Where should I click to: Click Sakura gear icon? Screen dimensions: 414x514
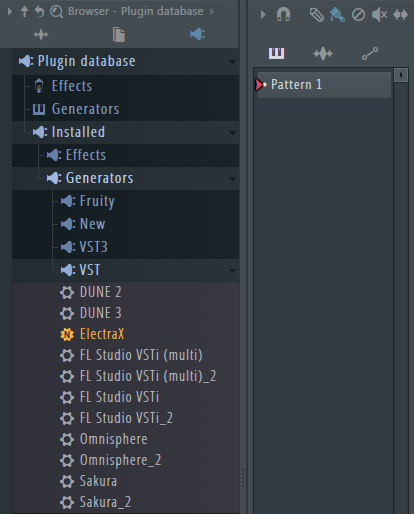click(67, 482)
